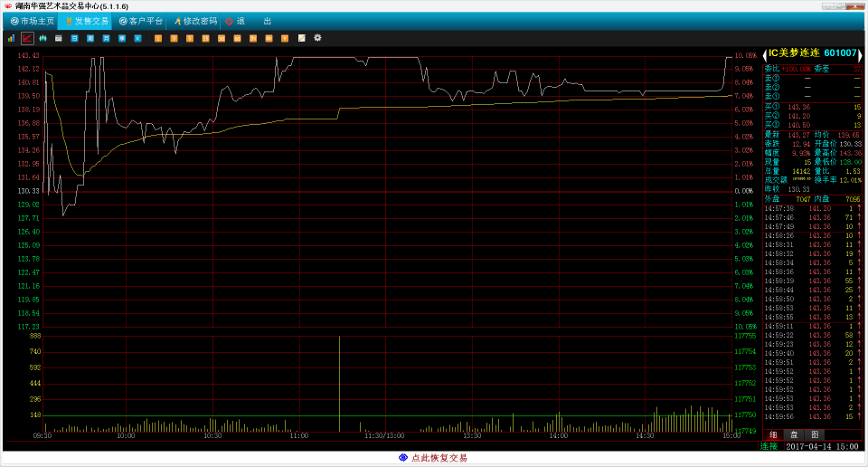Open the gear settings icon
The width and height of the screenshot is (868, 467).
317,38
